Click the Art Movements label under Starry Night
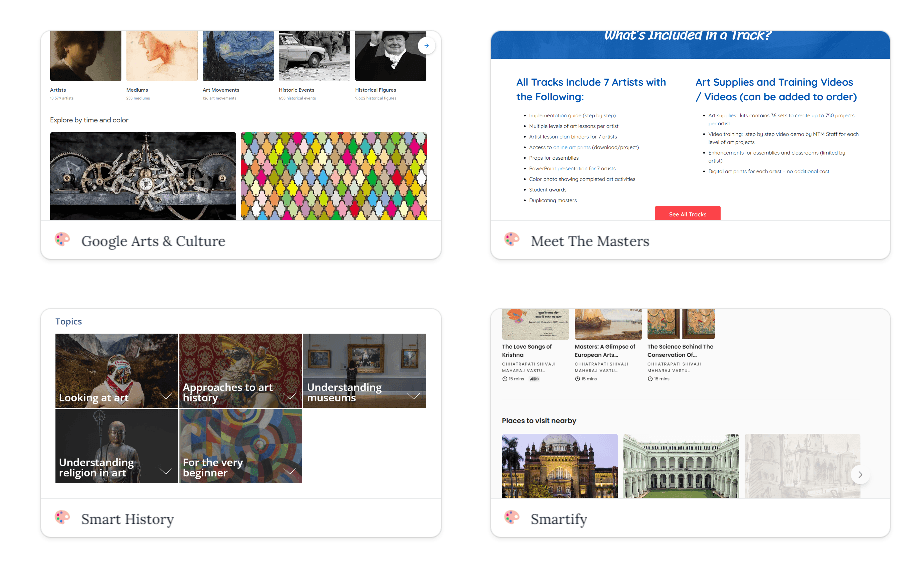Screen dimensions: 920x566 221,90
